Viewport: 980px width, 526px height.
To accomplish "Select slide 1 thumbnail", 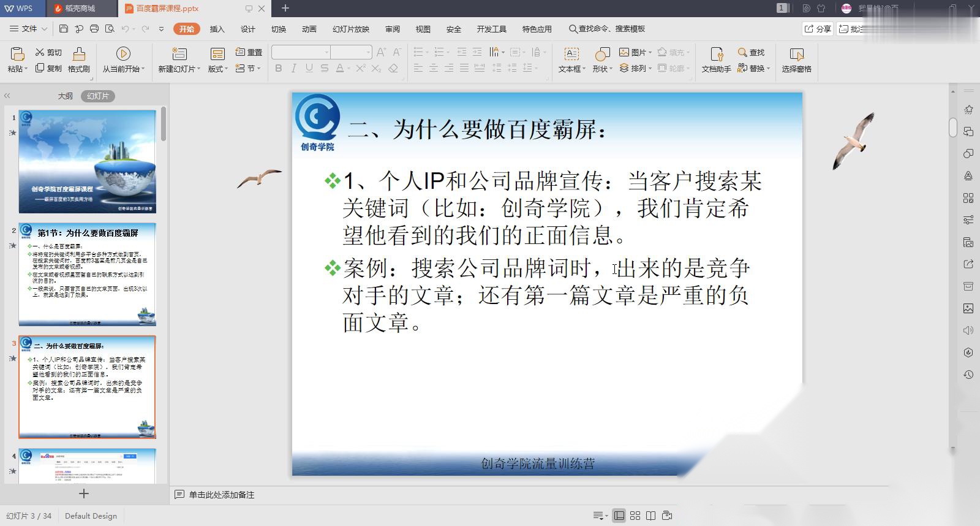I will [x=88, y=162].
